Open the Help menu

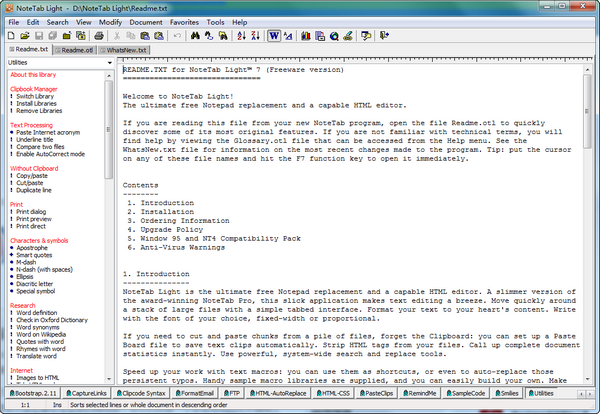pyautogui.click(x=240, y=22)
